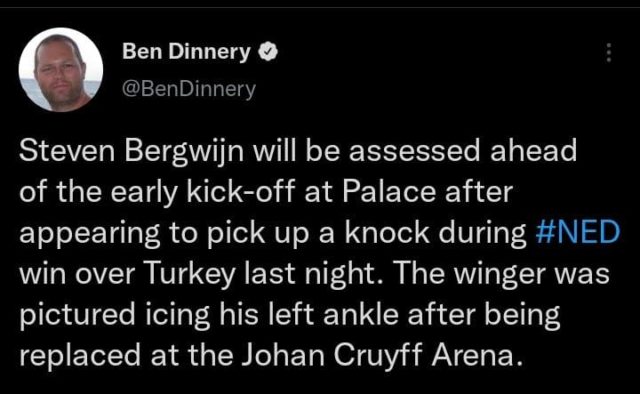
Task: Open the @BenDinnery handle link
Action: (189, 89)
